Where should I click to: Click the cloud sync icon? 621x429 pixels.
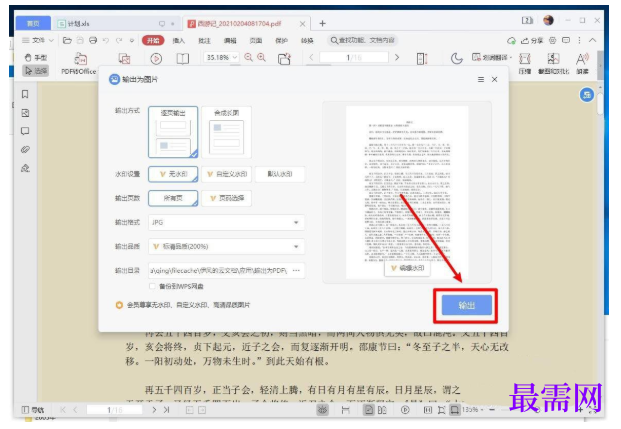[x=512, y=40]
